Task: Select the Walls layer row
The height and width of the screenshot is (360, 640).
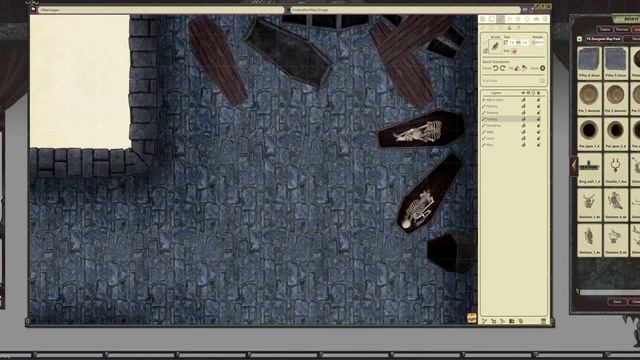Action: 512,132
